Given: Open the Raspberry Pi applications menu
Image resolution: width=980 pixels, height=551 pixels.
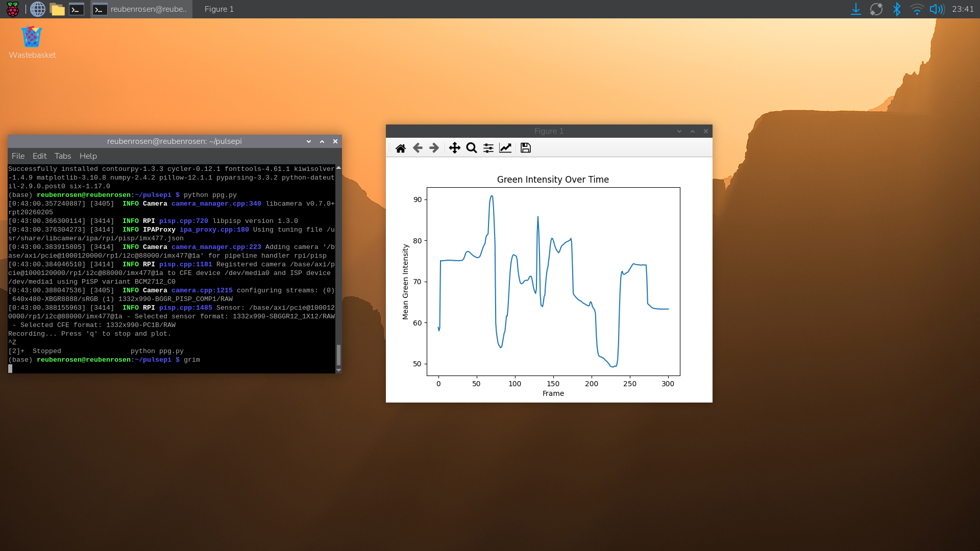Looking at the screenshot, I should click(13, 9).
